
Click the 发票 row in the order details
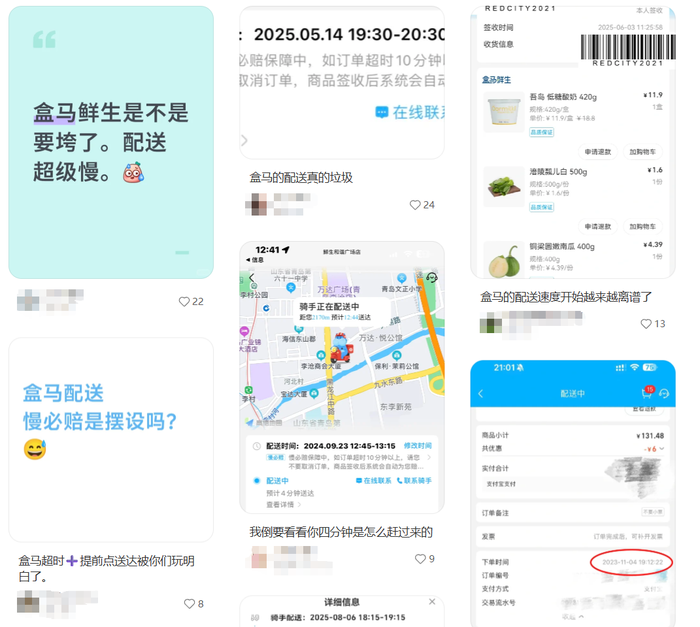pos(573,536)
